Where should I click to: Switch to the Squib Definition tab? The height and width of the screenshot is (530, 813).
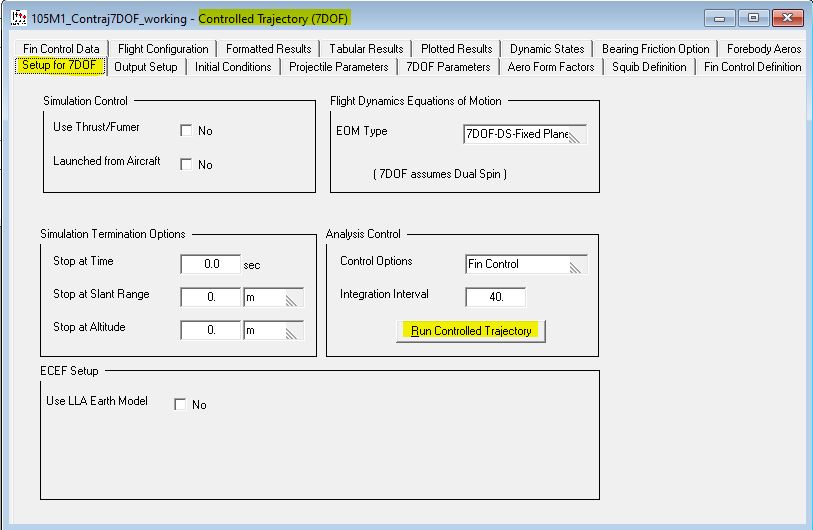click(649, 67)
